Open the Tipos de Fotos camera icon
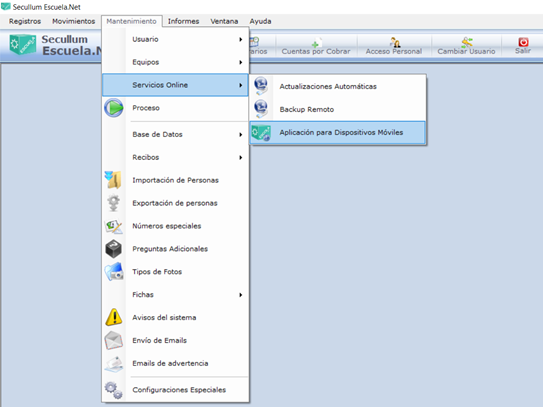This screenshot has width=543, height=407. coord(114,272)
